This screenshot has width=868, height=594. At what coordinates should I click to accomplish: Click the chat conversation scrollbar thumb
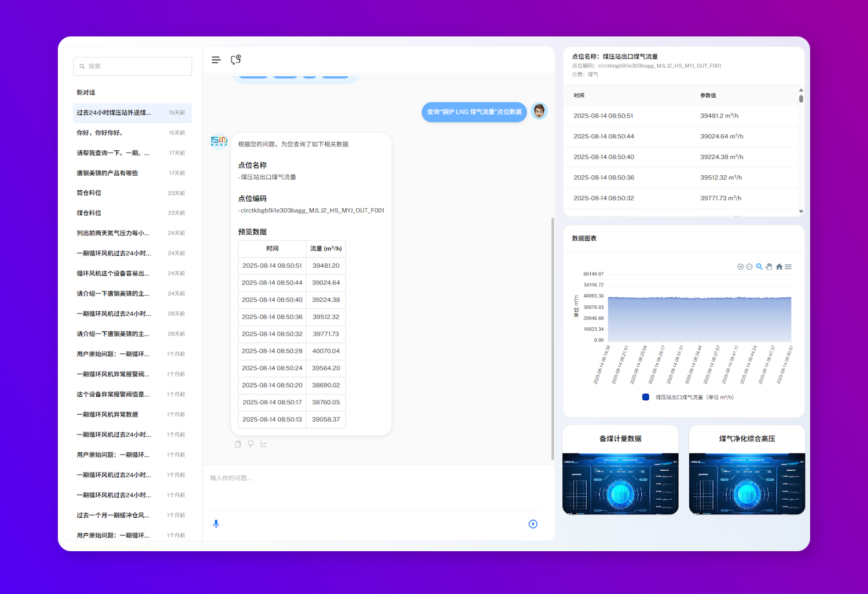tap(553, 339)
